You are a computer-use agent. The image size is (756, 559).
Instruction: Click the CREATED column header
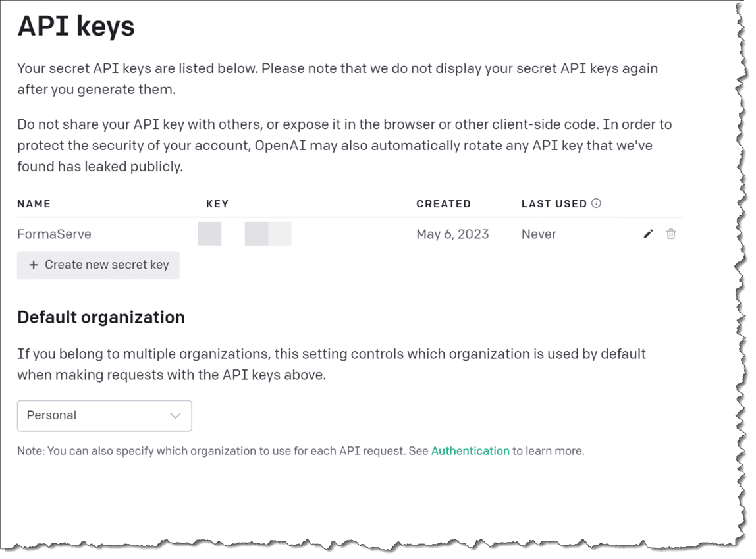click(x=443, y=204)
